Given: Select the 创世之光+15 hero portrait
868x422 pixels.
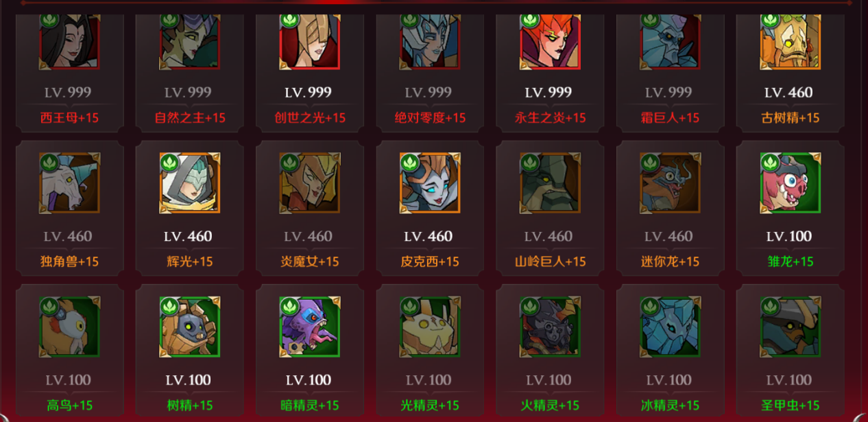Looking at the screenshot, I should [x=310, y=40].
